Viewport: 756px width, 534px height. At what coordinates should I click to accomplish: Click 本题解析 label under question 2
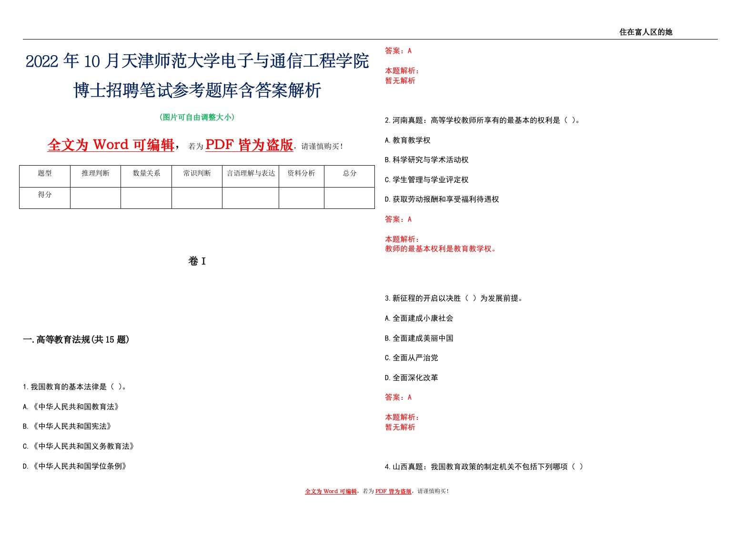(x=402, y=239)
